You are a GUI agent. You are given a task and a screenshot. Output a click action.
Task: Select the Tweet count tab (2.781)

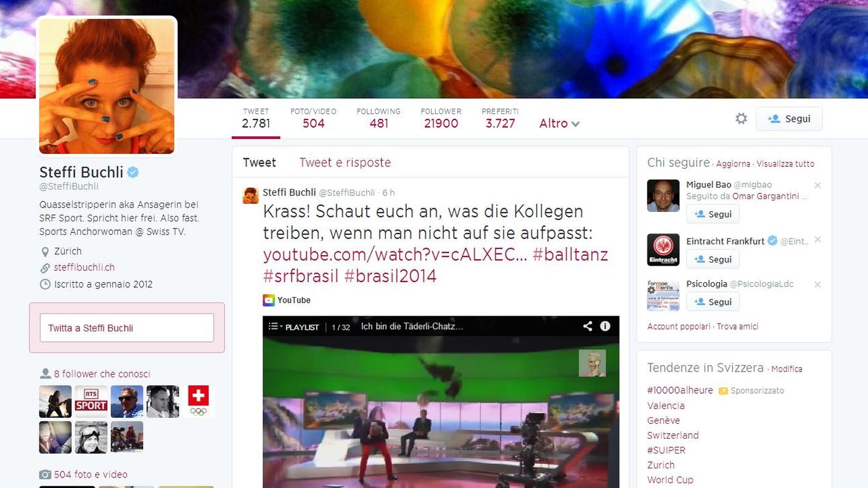(256, 118)
